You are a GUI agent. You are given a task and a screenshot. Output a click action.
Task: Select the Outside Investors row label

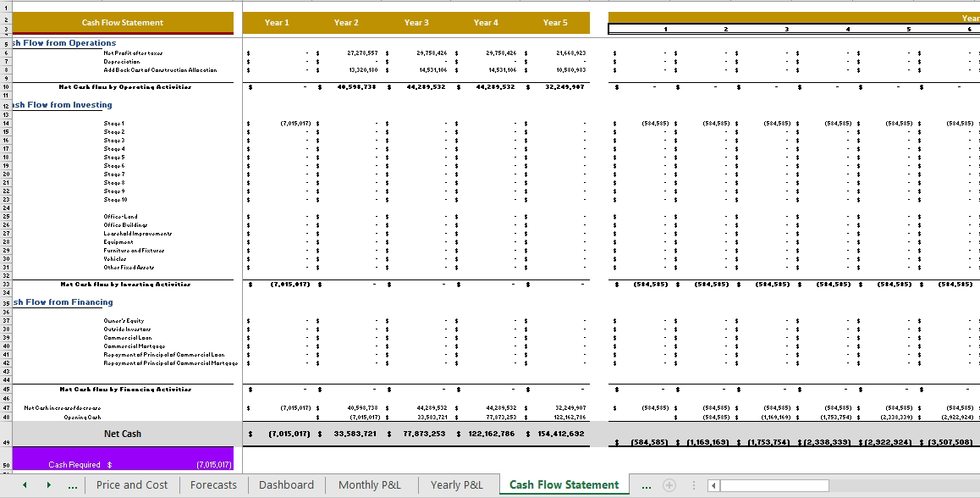127,329
